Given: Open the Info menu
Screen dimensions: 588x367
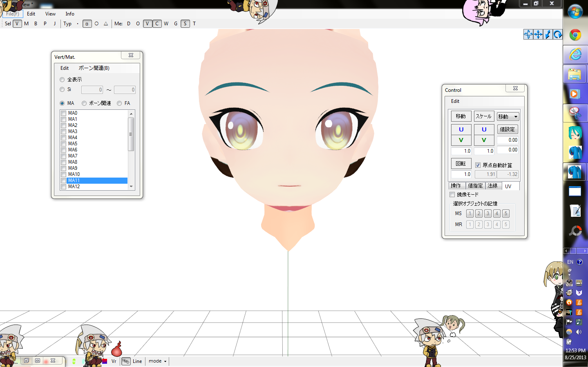Looking at the screenshot, I should point(70,14).
